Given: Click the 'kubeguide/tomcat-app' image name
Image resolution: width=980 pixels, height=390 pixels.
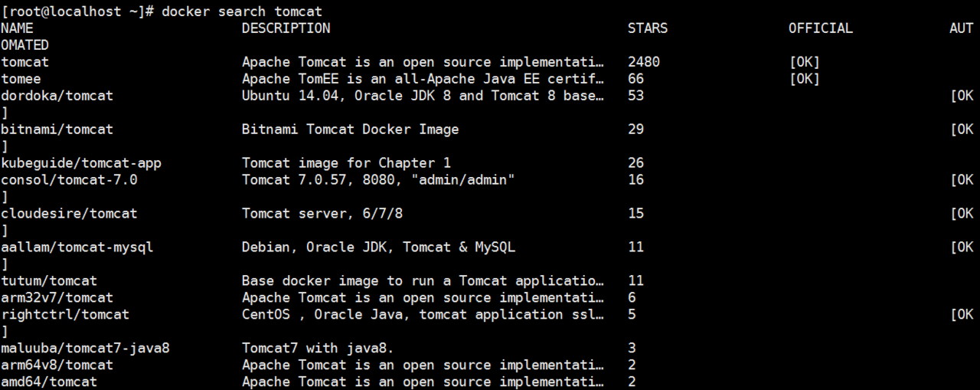Looking at the screenshot, I should click(x=81, y=163).
